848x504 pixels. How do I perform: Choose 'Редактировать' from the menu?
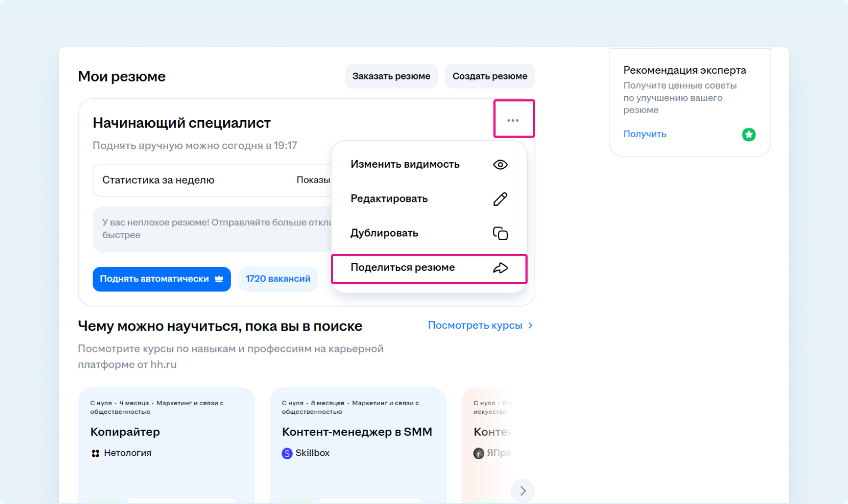(x=389, y=199)
